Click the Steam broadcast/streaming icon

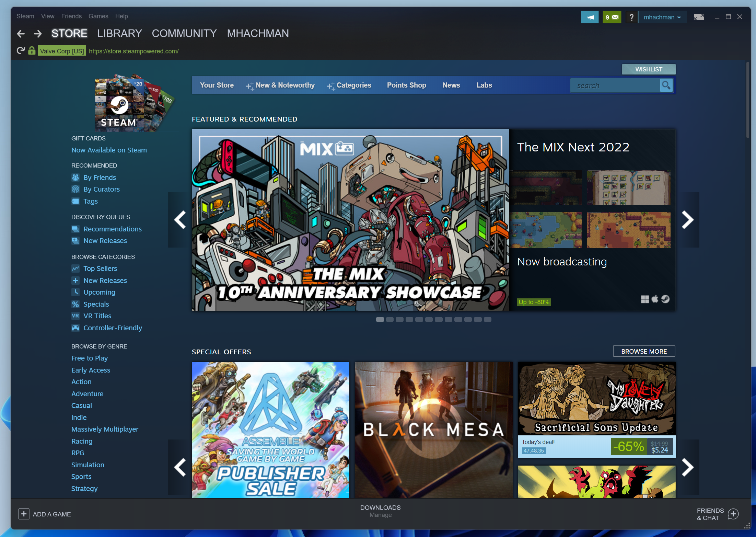(x=590, y=16)
